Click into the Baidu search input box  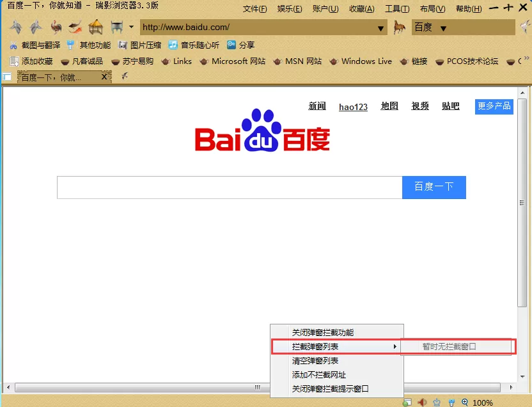pyautogui.click(x=230, y=188)
